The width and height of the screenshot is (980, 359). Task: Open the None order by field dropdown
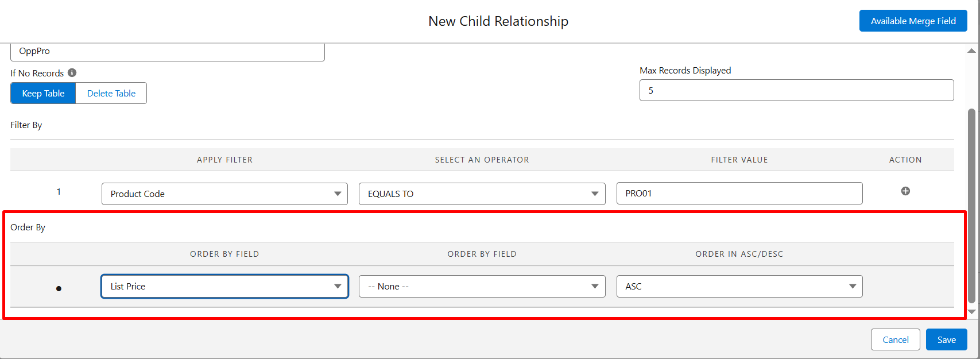click(482, 287)
